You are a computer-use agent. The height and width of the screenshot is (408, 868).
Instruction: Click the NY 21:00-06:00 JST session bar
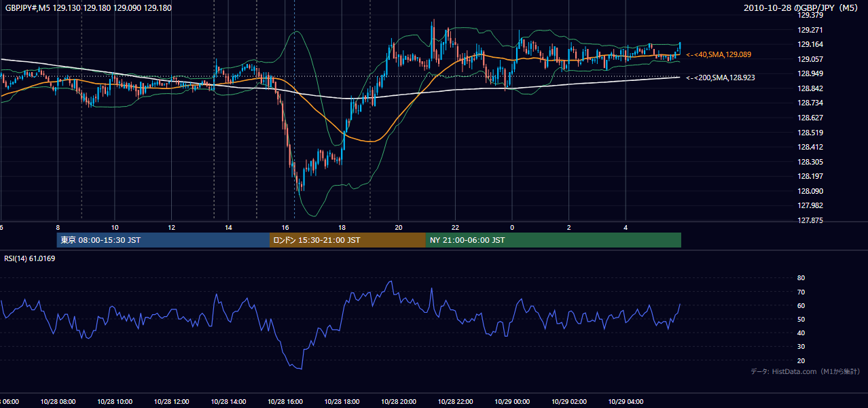554,240
